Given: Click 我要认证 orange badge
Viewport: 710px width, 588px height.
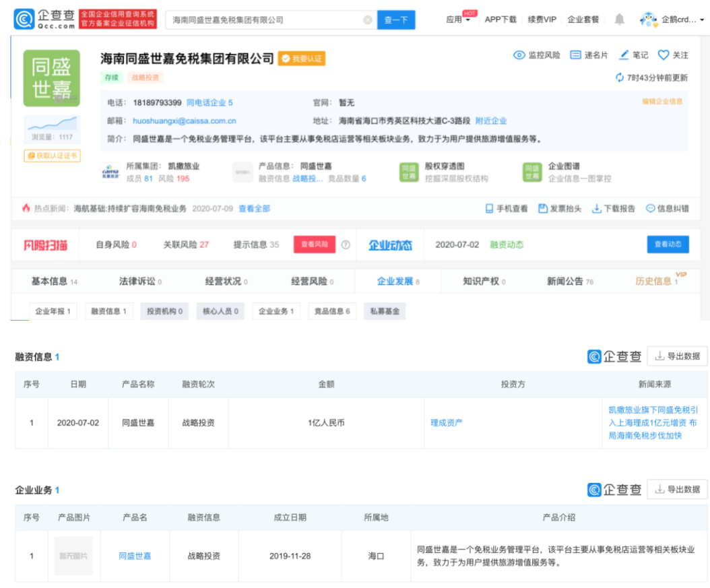Looking at the screenshot, I should [x=302, y=59].
